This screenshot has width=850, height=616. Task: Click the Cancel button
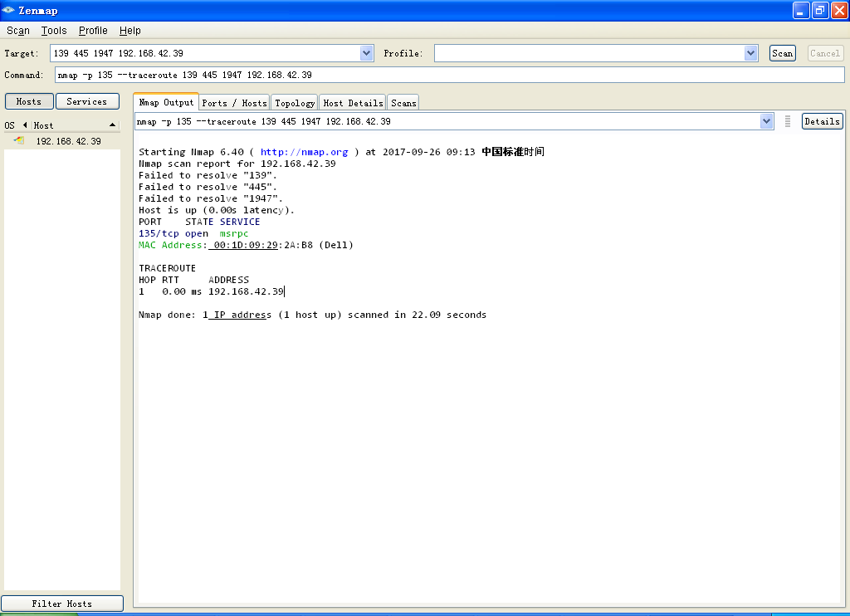pyautogui.click(x=825, y=53)
